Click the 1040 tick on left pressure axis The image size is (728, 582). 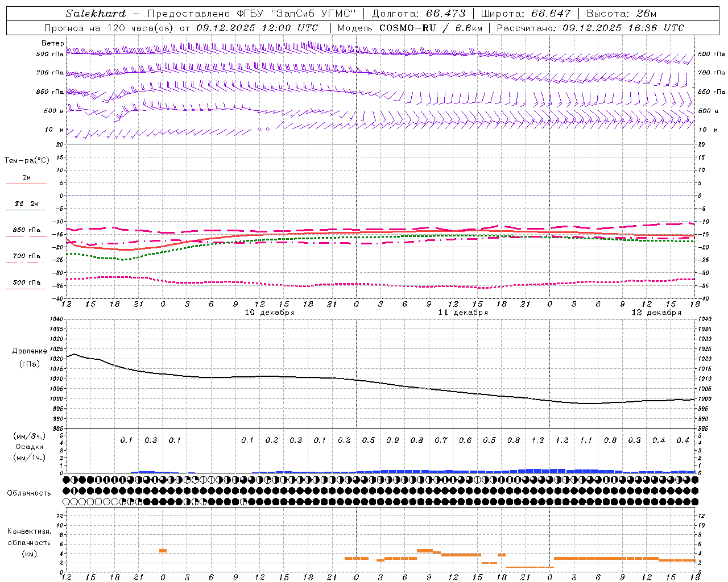tap(57, 319)
